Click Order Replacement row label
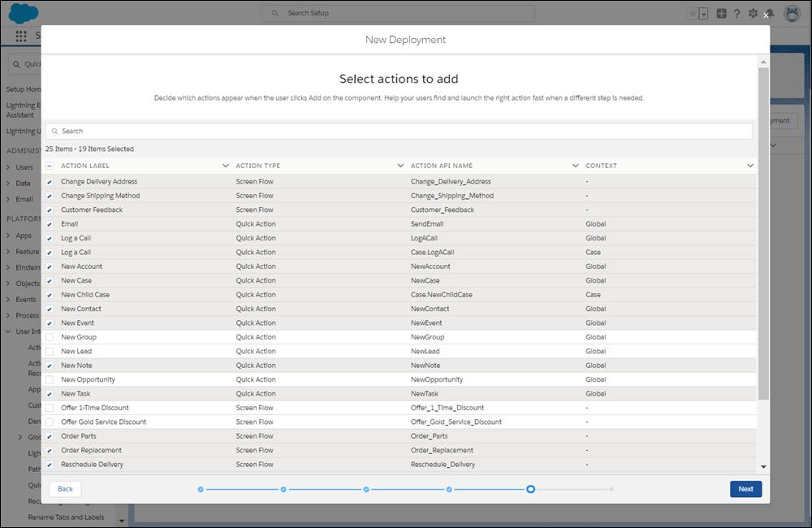 point(91,450)
